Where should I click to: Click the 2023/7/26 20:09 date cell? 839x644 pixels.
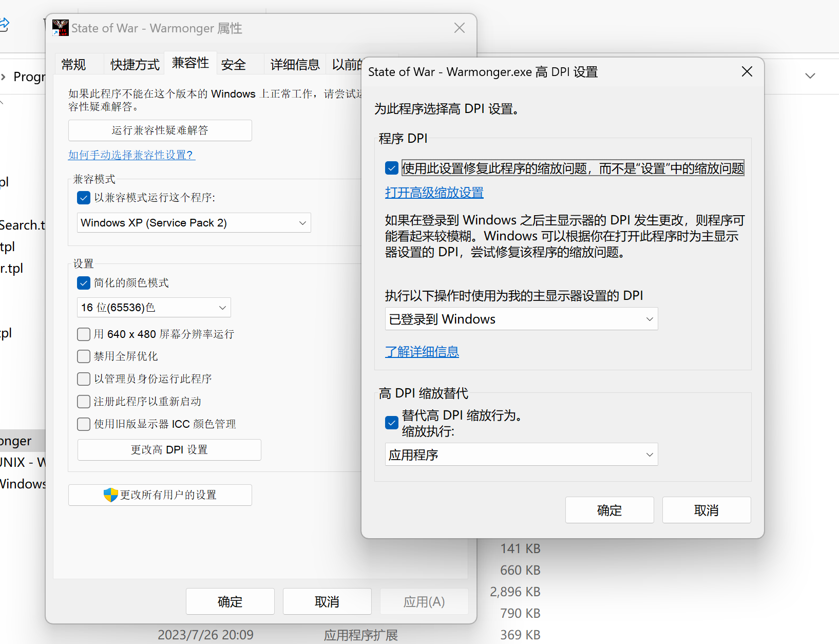(x=205, y=635)
